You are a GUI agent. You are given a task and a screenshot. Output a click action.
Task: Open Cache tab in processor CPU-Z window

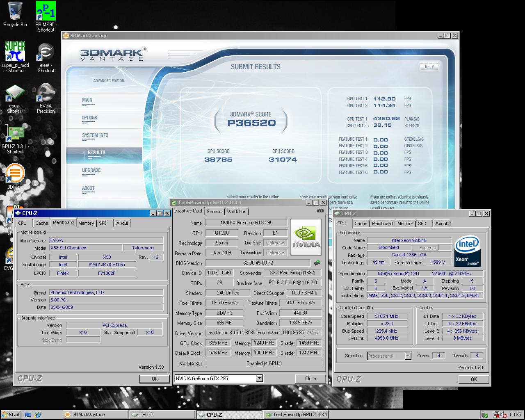click(361, 224)
